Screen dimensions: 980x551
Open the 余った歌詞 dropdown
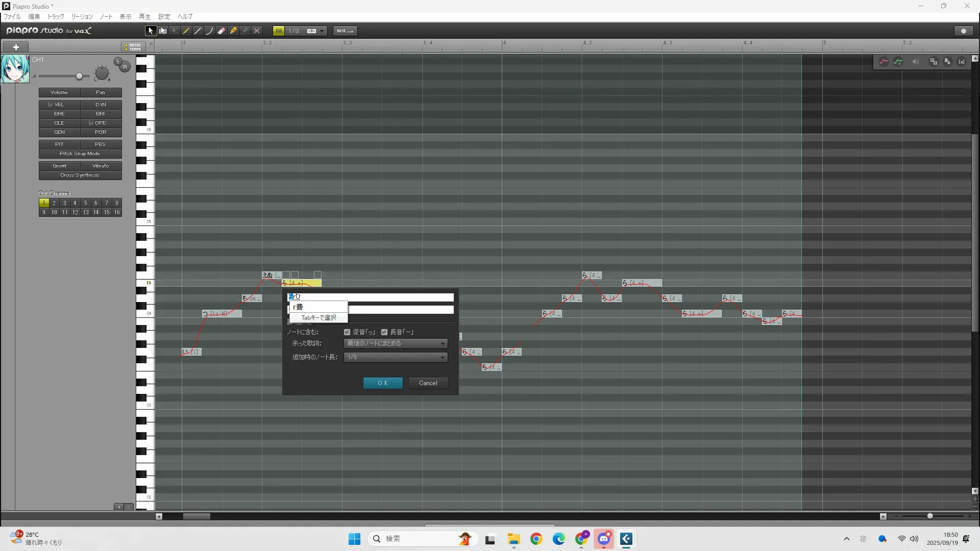pos(396,343)
